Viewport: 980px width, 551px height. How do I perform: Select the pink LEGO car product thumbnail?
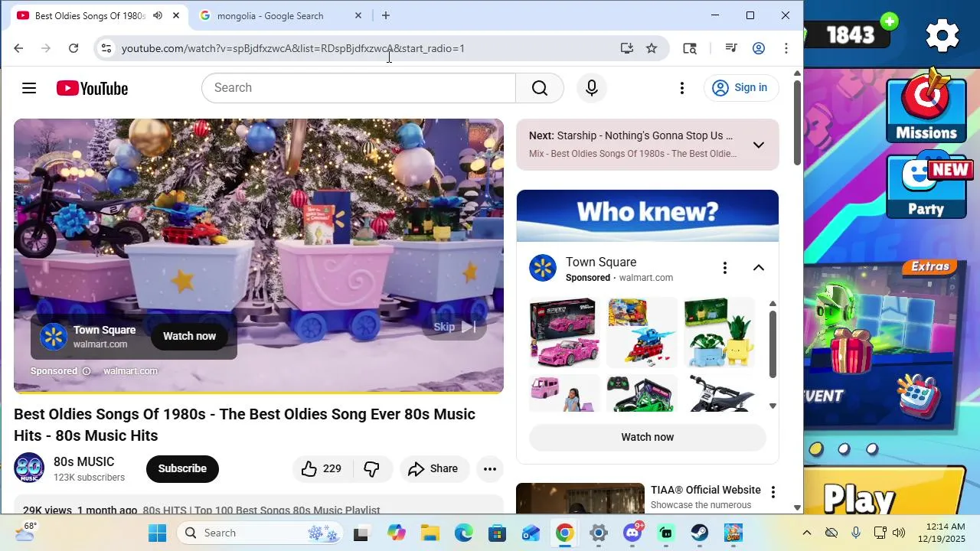pos(565,332)
